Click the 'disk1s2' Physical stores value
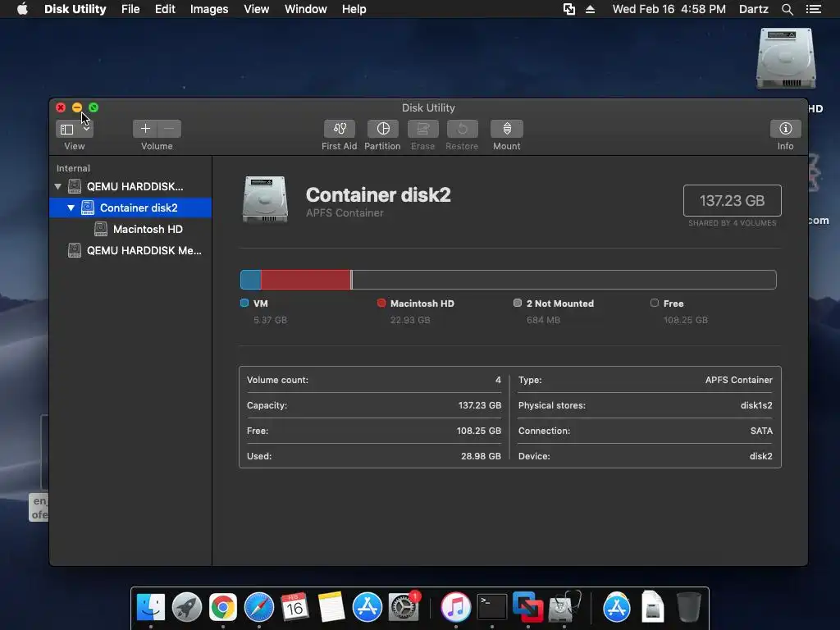The width and height of the screenshot is (840, 630). 756,405
